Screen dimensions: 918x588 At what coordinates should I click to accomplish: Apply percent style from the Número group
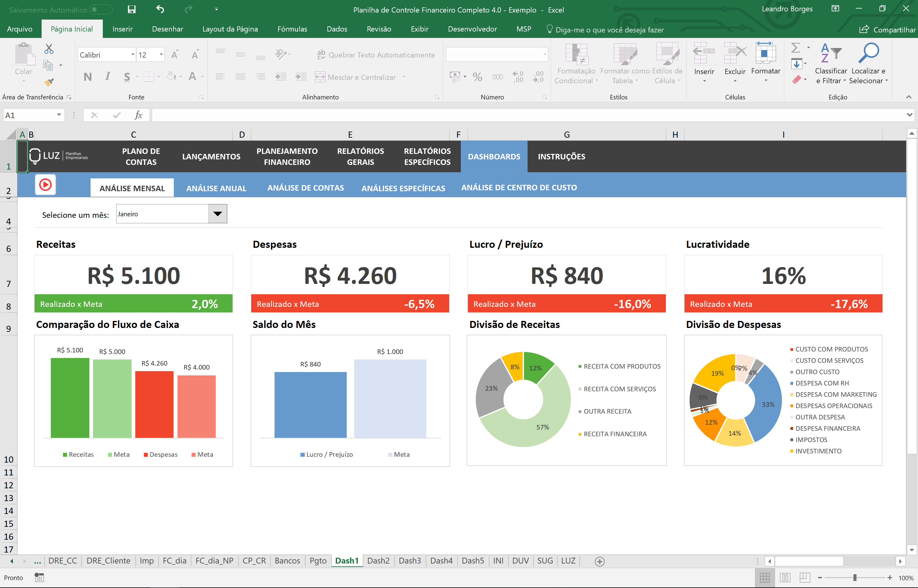[x=477, y=76]
